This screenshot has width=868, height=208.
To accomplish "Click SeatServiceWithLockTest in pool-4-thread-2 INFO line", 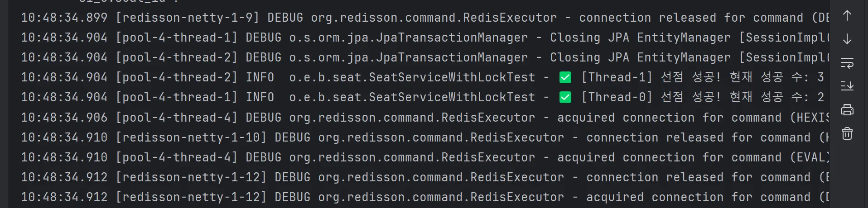I will 452,77.
